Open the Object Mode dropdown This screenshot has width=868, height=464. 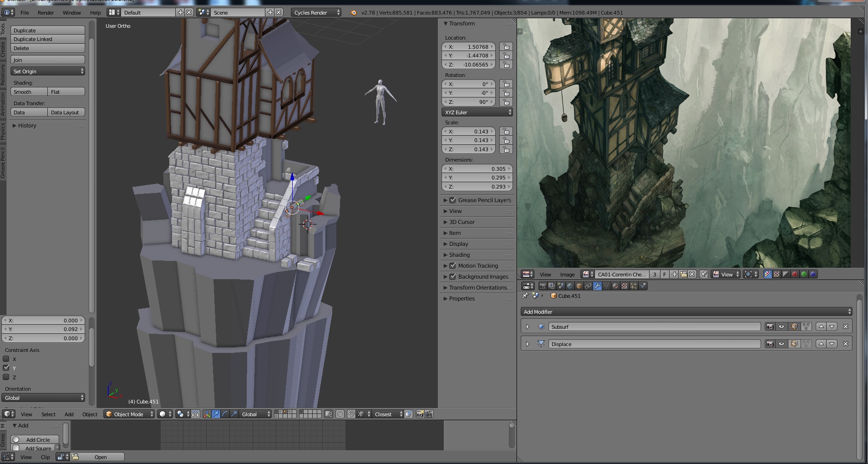tap(129, 414)
